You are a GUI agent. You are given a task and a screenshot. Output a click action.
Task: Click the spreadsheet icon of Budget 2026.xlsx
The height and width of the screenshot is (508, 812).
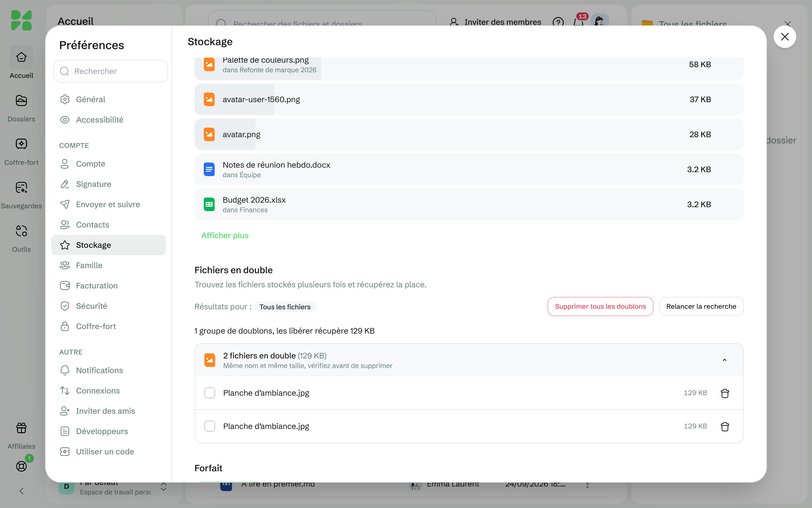click(x=209, y=204)
